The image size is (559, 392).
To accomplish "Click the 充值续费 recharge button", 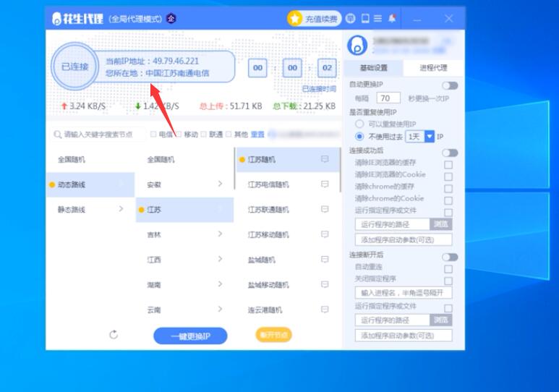I will click(x=314, y=19).
